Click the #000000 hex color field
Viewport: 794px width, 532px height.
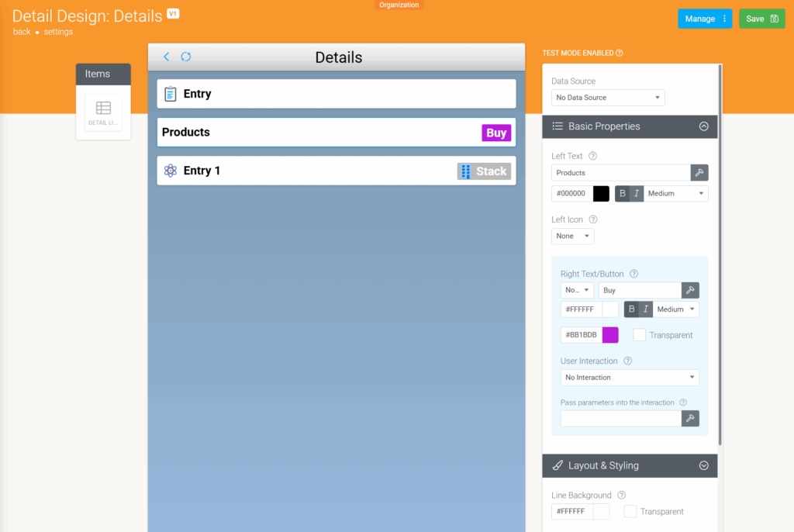click(x=572, y=194)
